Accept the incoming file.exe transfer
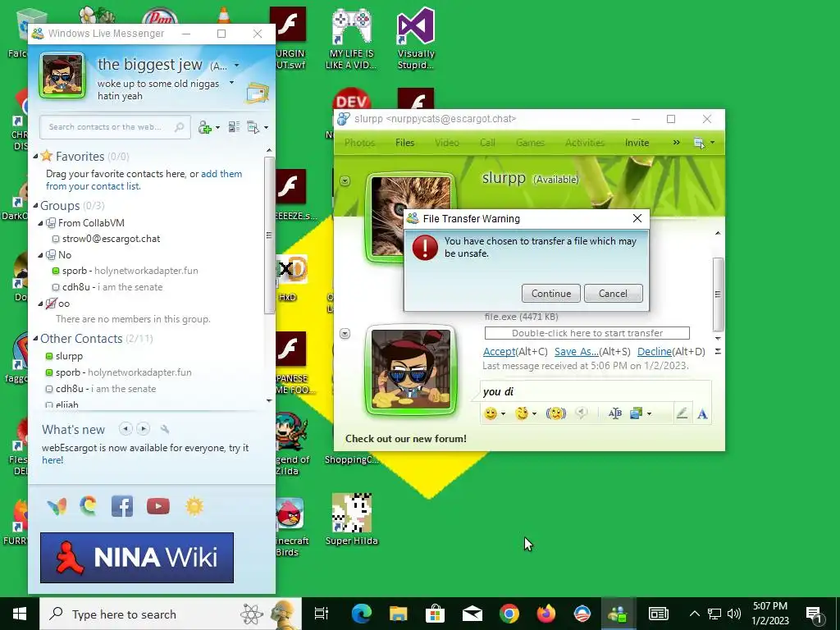This screenshot has width=840, height=630. (x=499, y=351)
